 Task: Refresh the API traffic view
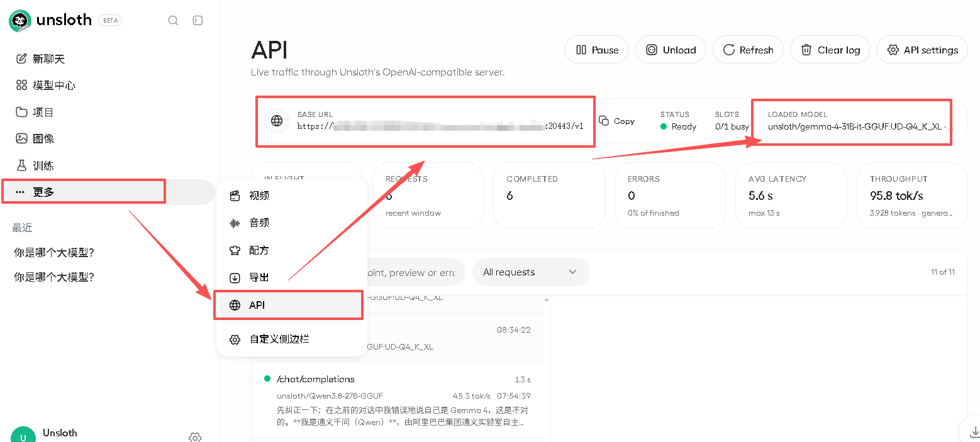(748, 50)
